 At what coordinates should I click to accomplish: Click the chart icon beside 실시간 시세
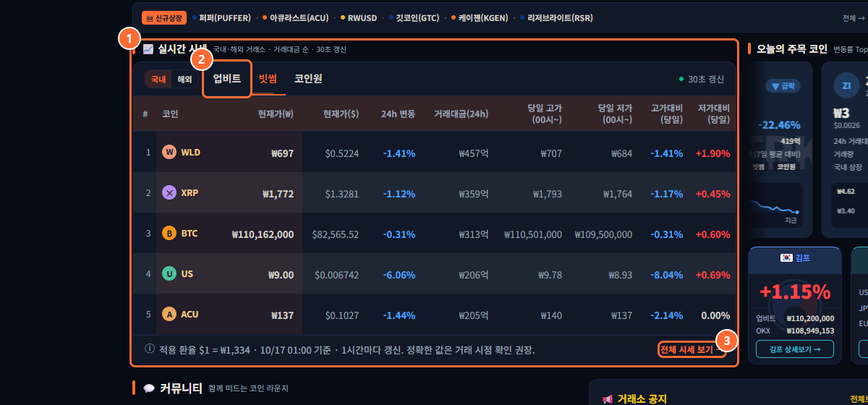(148, 49)
